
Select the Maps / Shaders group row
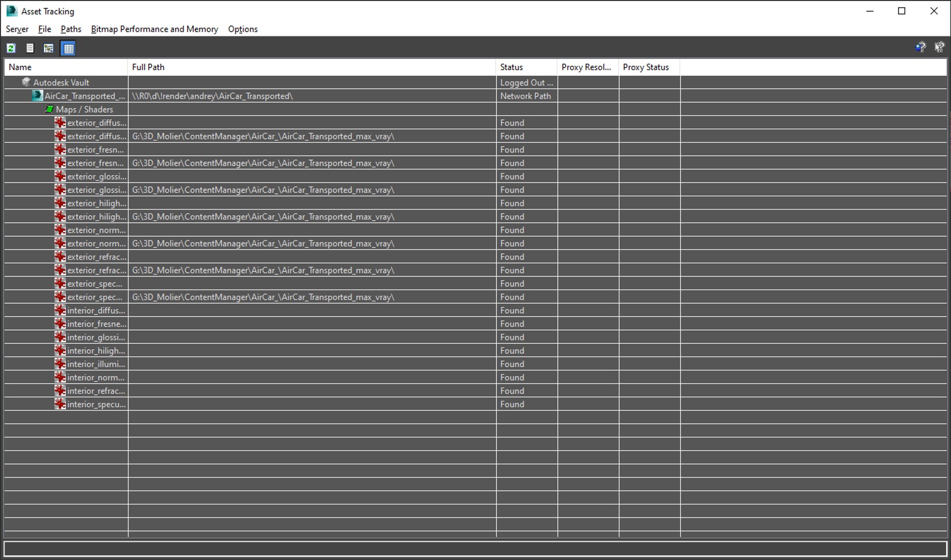tap(85, 109)
